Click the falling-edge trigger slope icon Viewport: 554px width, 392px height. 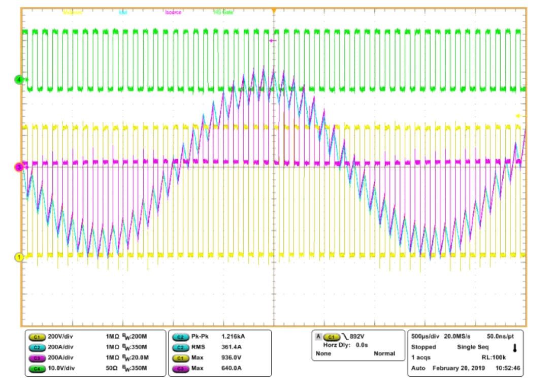(345, 337)
